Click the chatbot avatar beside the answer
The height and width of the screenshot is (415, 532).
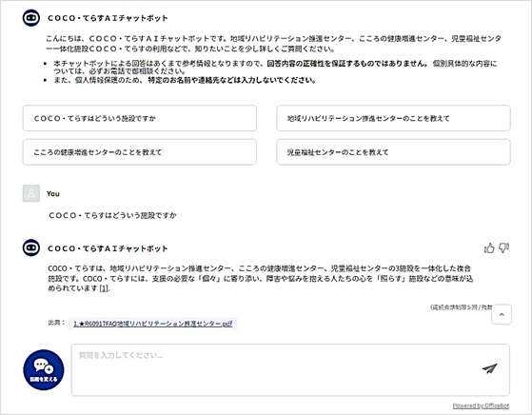click(31, 247)
